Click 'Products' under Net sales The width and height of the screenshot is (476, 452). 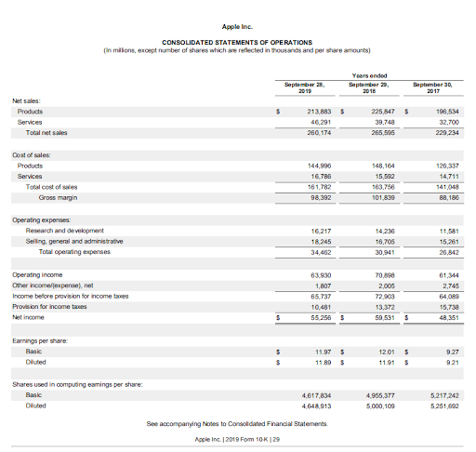tap(30, 112)
